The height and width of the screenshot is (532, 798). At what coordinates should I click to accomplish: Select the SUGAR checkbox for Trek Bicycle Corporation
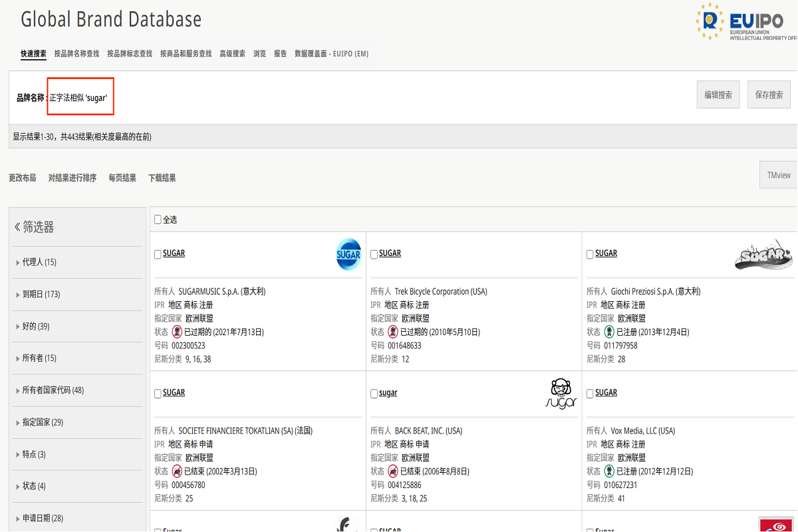(x=374, y=254)
